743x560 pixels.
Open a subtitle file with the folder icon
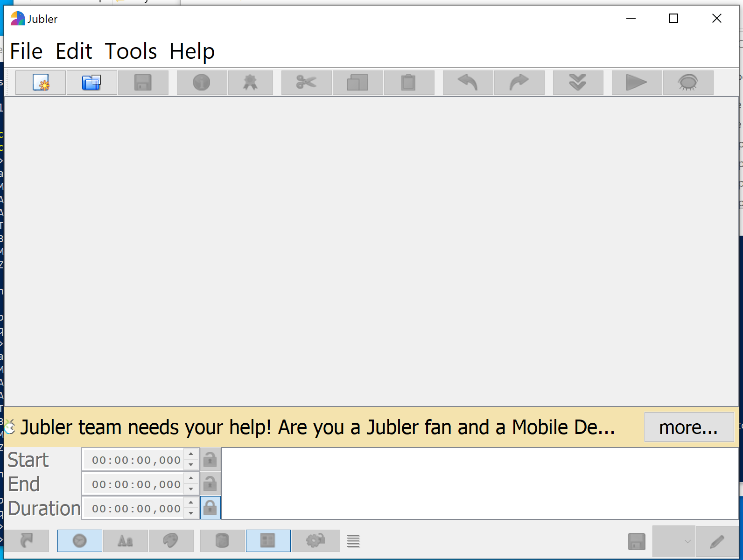coord(91,83)
